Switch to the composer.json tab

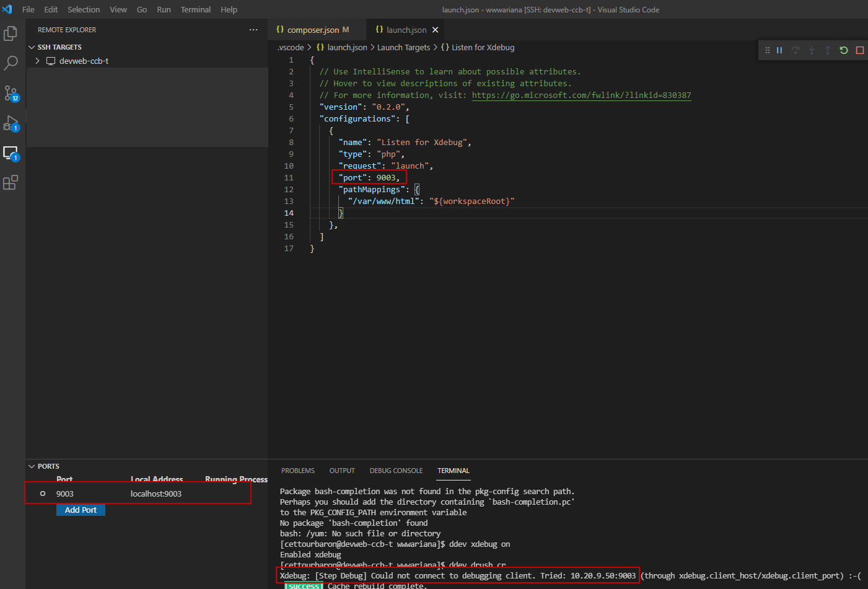click(x=317, y=29)
